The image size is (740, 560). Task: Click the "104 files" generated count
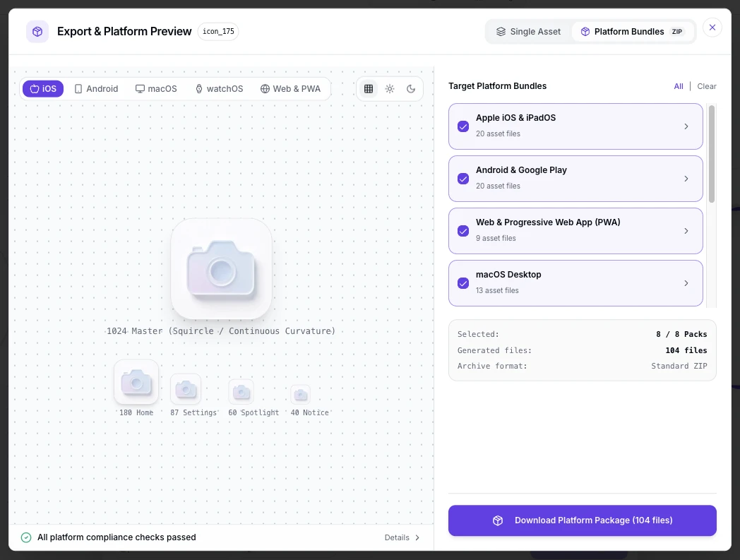pyautogui.click(x=686, y=350)
